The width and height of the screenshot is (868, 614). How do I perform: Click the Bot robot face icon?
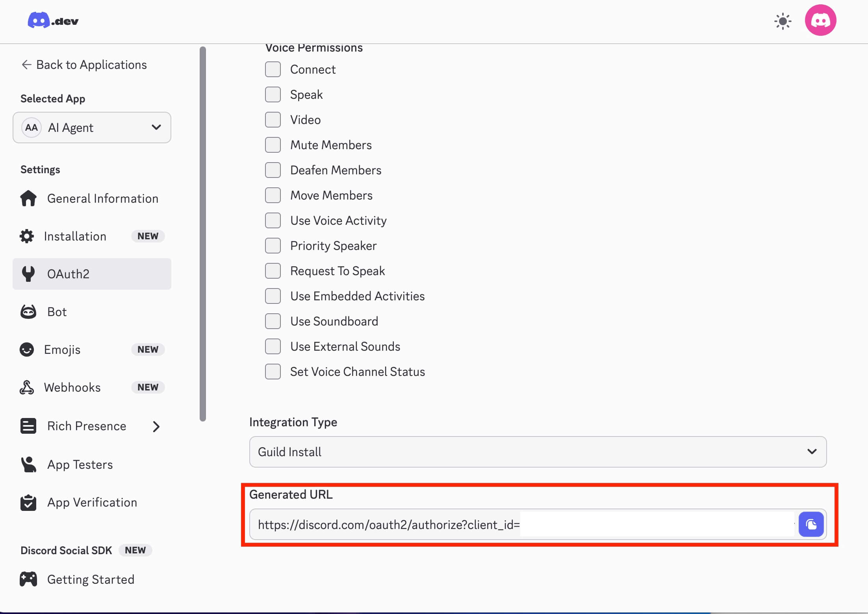(28, 312)
